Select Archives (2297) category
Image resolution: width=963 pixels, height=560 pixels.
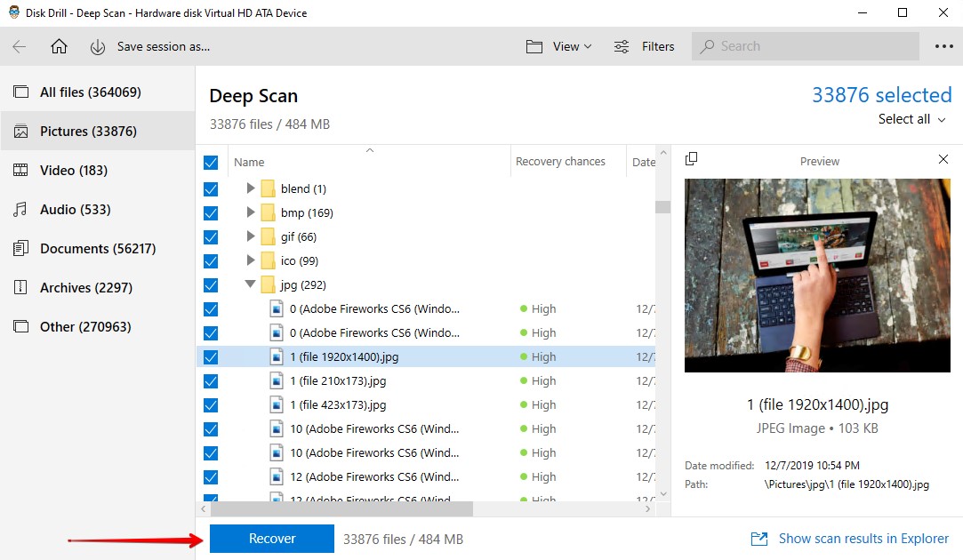(98, 287)
